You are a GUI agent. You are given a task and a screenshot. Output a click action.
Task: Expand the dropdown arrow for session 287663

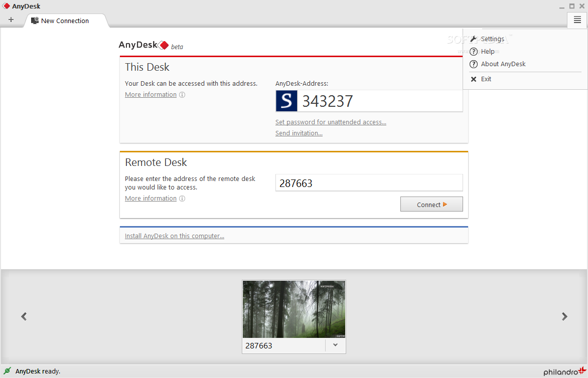335,345
